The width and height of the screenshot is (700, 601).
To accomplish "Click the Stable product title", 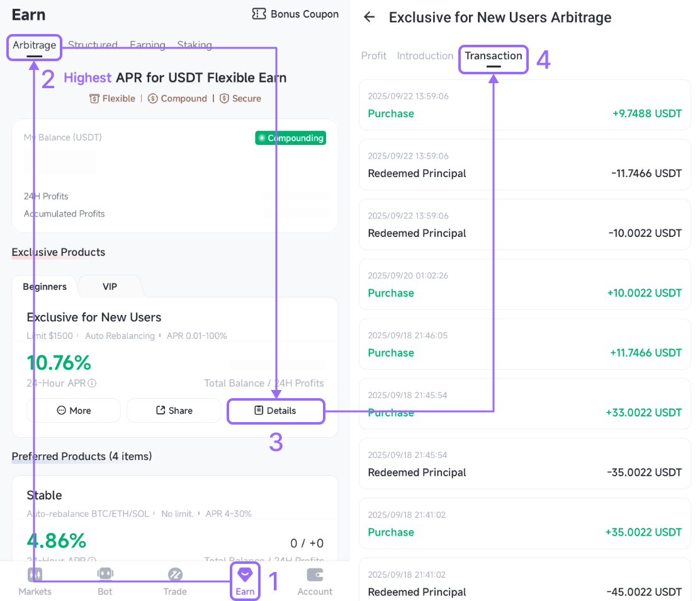I will (x=44, y=495).
